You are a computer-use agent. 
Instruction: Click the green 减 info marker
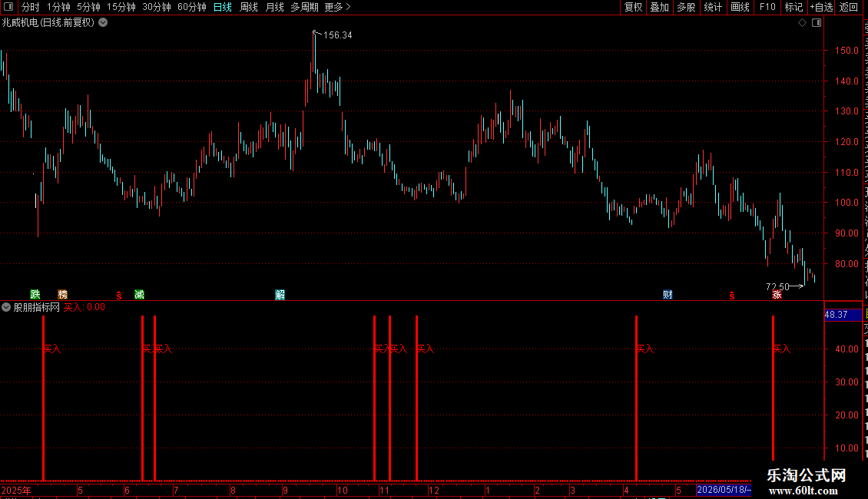[x=140, y=294]
